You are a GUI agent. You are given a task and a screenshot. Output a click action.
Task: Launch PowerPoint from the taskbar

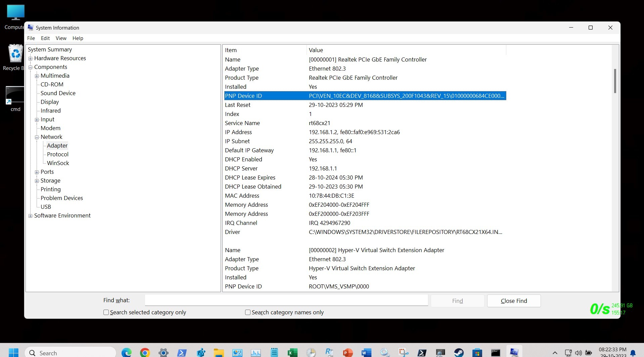(348, 353)
